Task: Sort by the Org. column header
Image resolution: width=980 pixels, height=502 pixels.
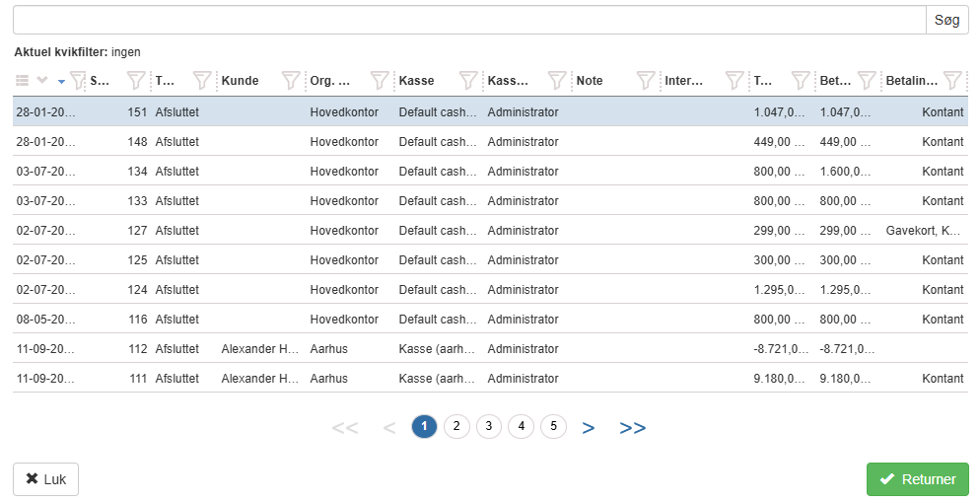Action: click(x=330, y=80)
